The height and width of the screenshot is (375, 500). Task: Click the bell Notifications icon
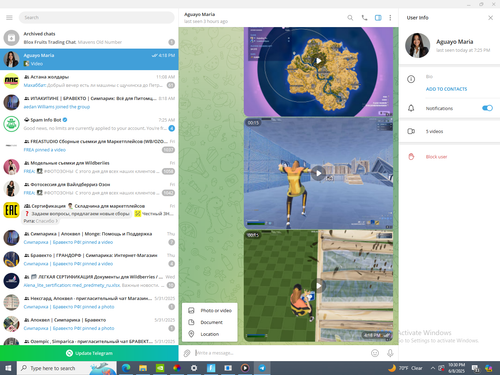tap(411, 108)
